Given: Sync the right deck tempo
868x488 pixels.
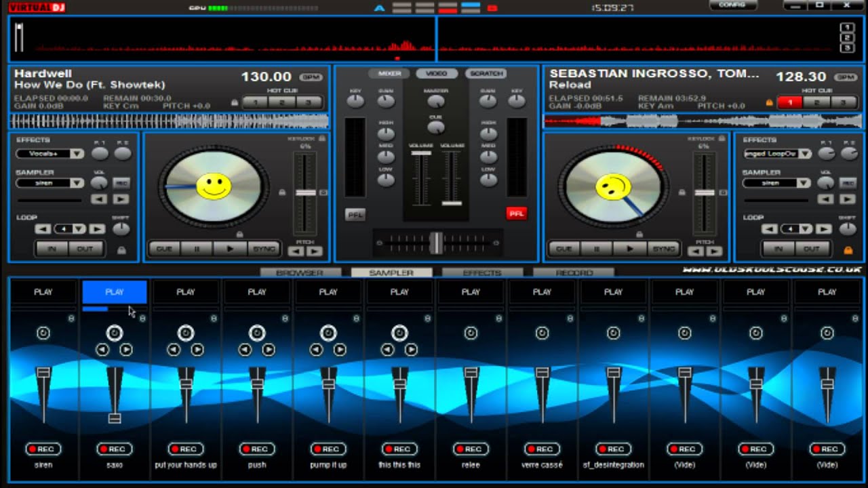Looking at the screenshot, I should point(664,249).
